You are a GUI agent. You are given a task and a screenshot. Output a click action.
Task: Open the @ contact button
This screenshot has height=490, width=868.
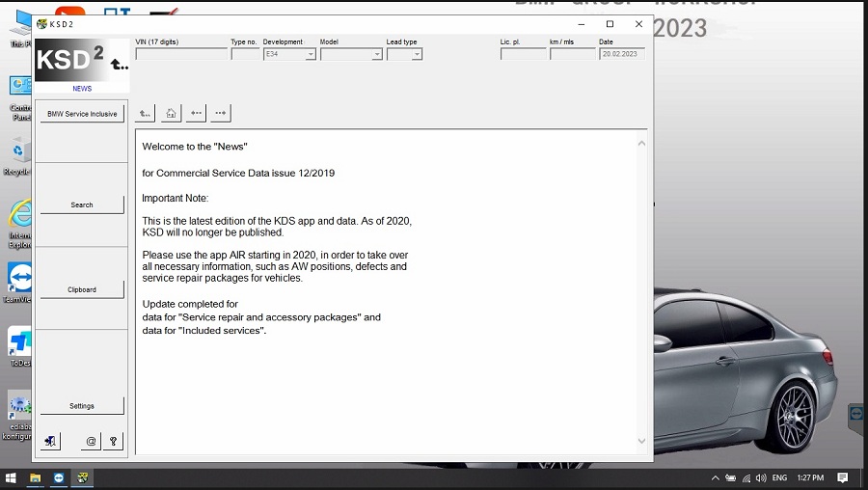[91, 441]
